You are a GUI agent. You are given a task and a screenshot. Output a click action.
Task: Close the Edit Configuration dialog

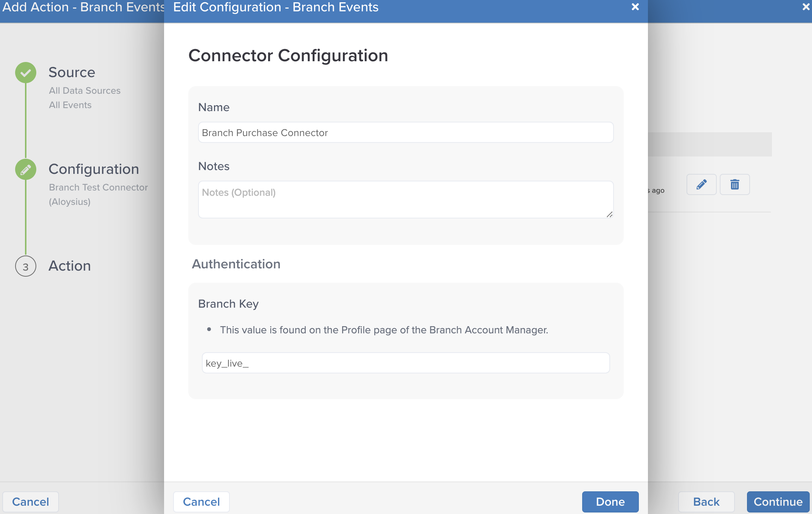coord(635,7)
